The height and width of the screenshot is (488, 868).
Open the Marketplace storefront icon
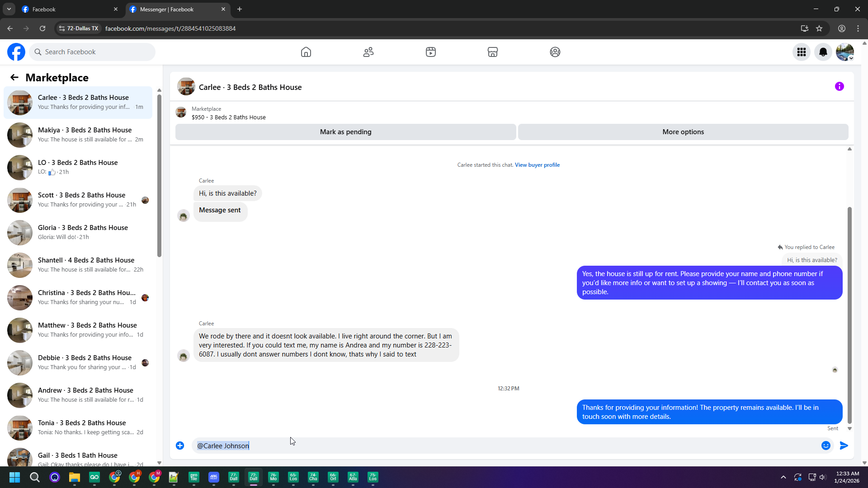click(x=493, y=52)
